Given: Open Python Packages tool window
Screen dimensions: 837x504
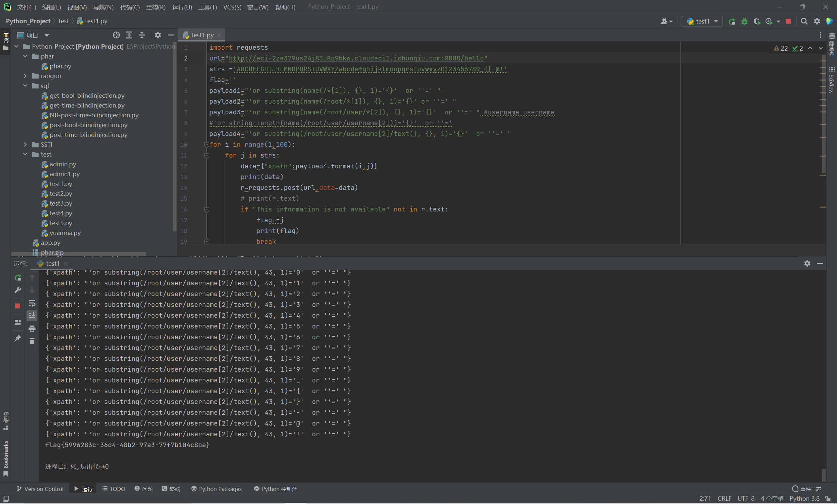Looking at the screenshot, I should [216, 489].
